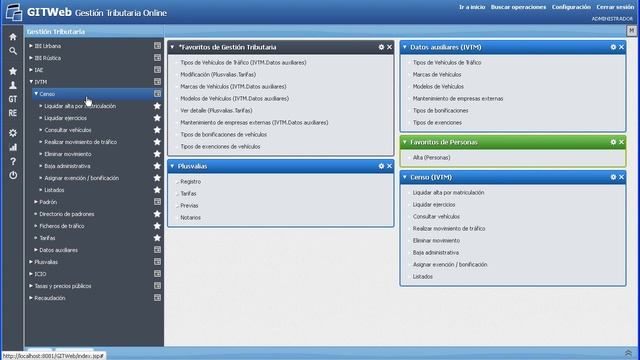Toggle favorite star for Directorio de padrones
640x360 pixels.
click(157, 213)
